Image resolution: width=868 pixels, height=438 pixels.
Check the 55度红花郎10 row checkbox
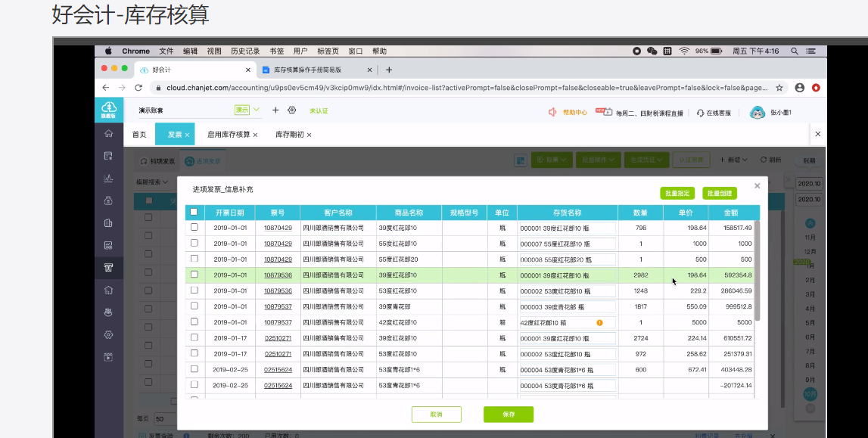[x=194, y=243]
